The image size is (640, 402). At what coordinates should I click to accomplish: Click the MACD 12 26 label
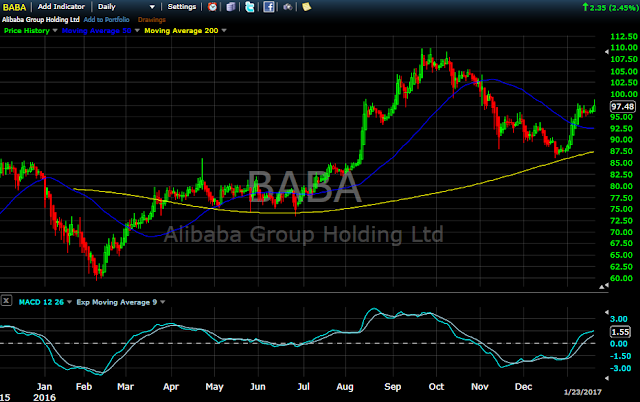click(41, 302)
